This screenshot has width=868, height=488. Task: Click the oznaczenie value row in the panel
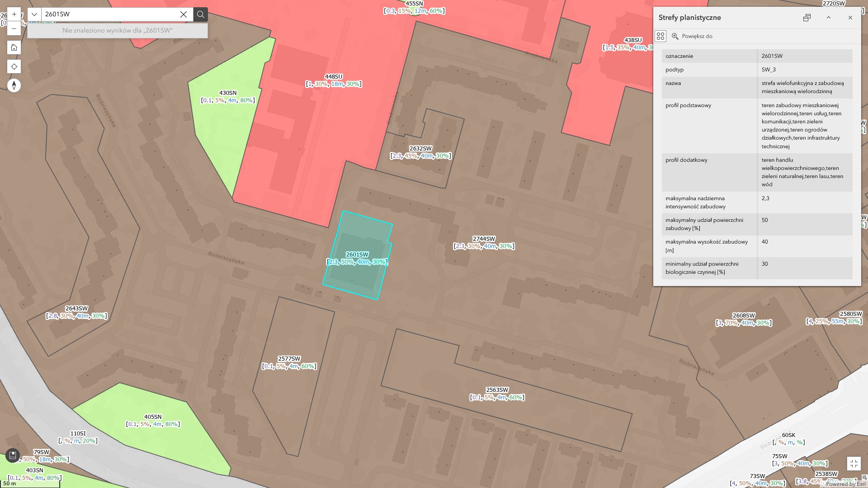tap(772, 56)
